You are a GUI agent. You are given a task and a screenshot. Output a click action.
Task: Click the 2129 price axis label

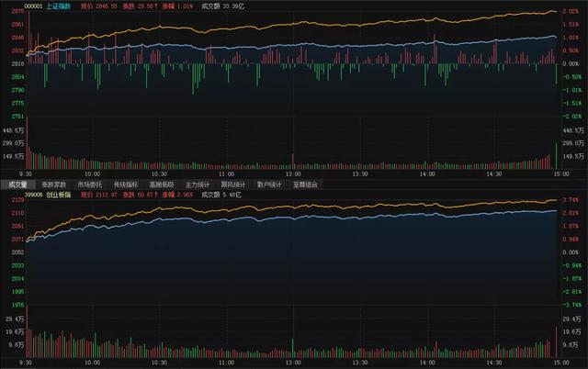[17, 200]
